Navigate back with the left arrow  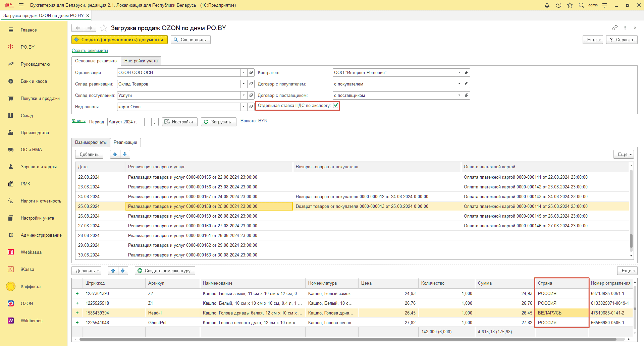coord(78,28)
